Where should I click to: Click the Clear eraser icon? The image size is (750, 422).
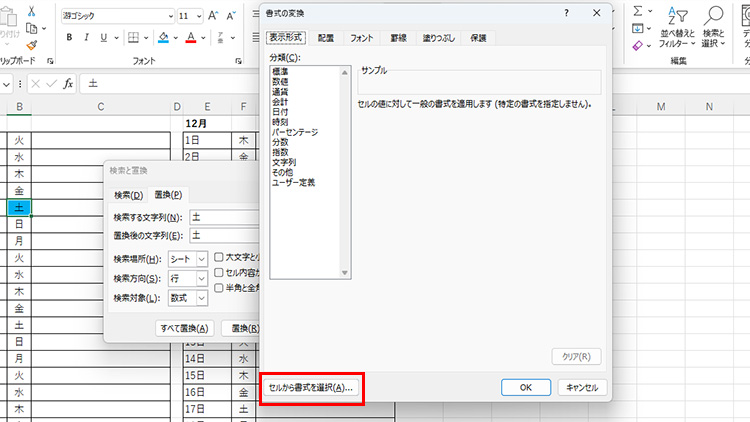[637, 45]
